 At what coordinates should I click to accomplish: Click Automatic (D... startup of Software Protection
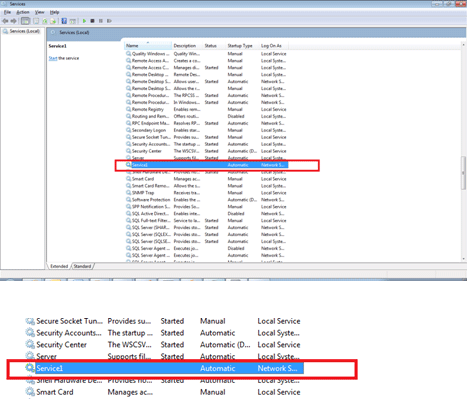pos(242,200)
